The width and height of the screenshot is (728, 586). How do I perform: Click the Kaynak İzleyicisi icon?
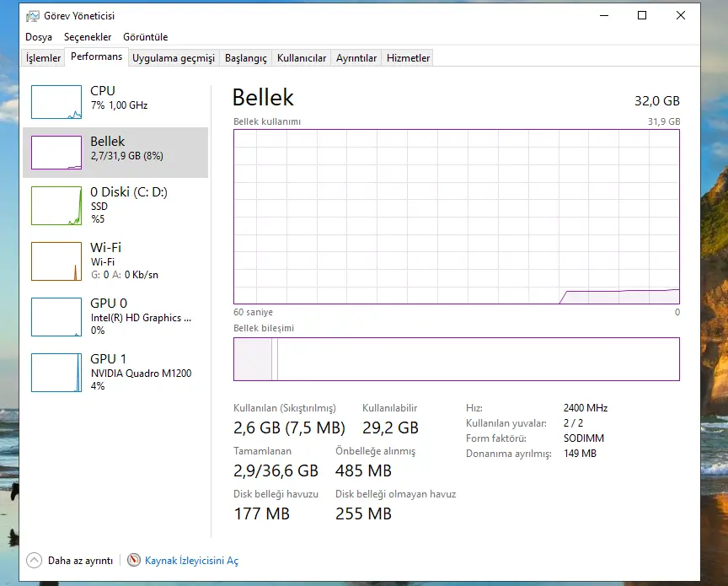click(134, 560)
